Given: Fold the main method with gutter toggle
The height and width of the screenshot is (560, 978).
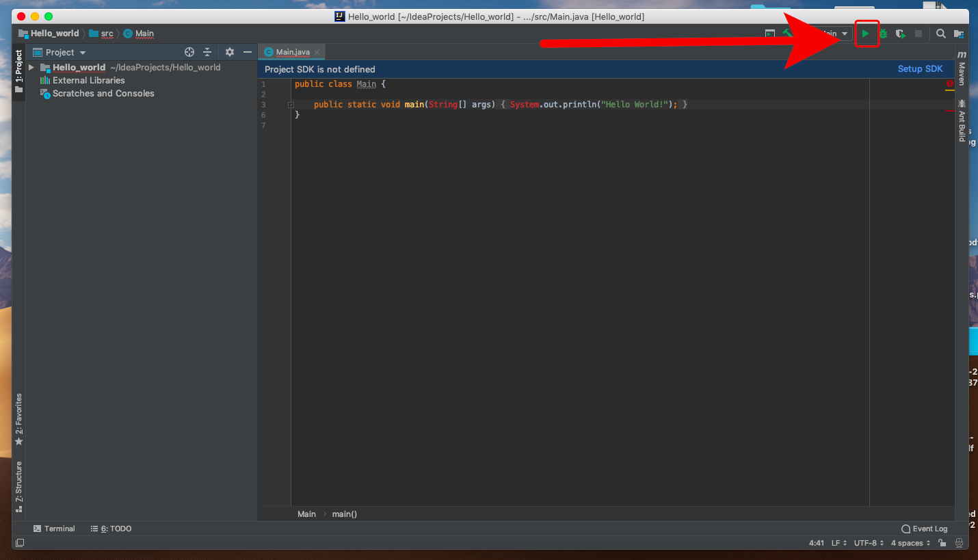Looking at the screenshot, I should 291,105.
